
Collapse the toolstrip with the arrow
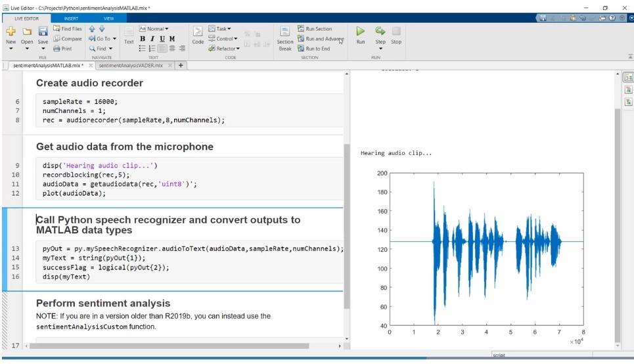coord(630,57)
